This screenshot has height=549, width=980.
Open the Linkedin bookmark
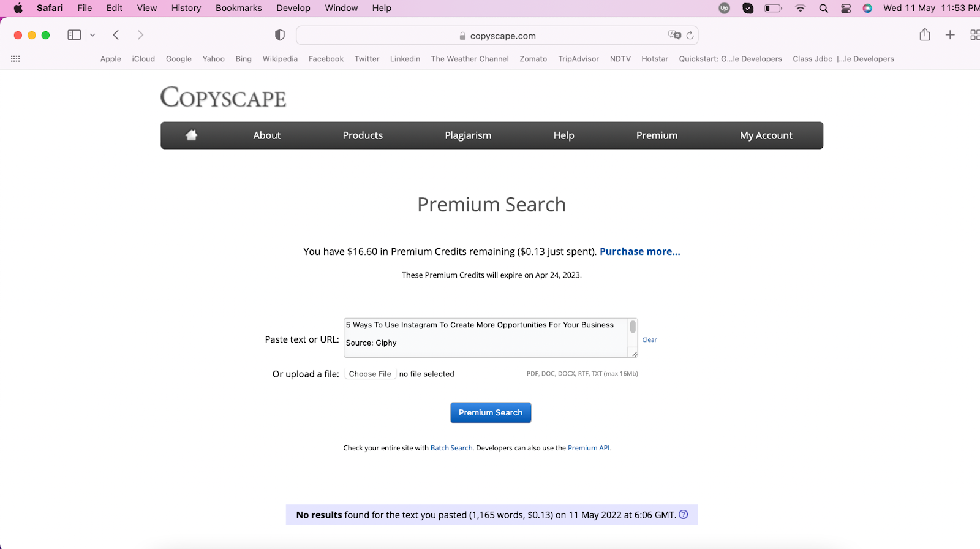click(405, 59)
